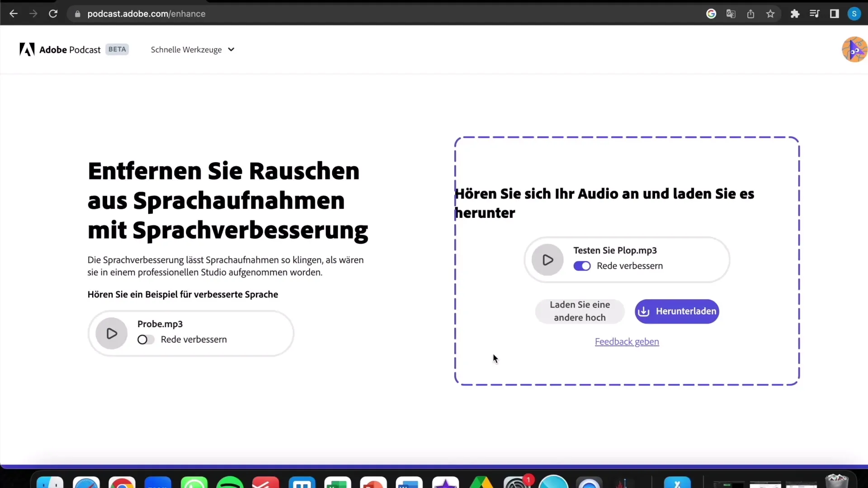Toggle the Rede verbessern switch on Probe.mp3
This screenshot has height=488, width=868.
[146, 339]
